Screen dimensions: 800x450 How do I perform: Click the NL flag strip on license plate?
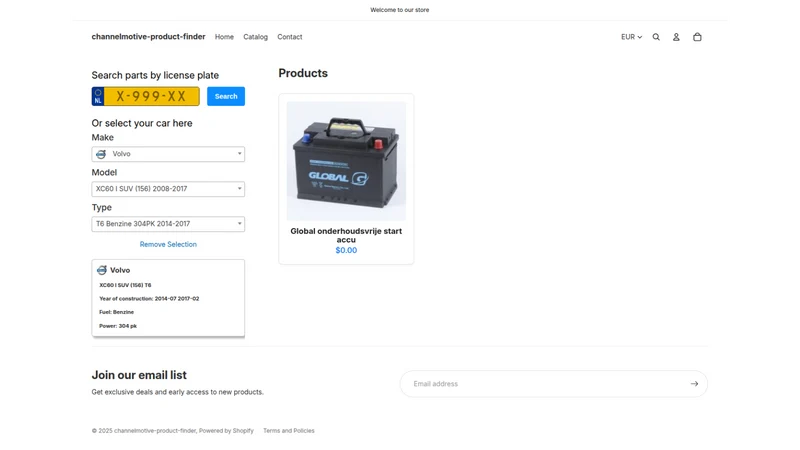pyautogui.click(x=98, y=96)
